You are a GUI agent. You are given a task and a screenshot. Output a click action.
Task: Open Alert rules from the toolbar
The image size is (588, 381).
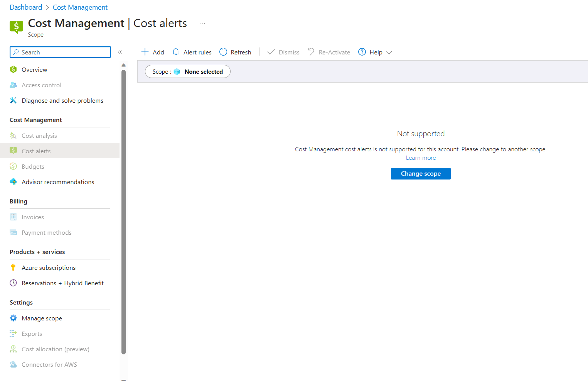197,52
